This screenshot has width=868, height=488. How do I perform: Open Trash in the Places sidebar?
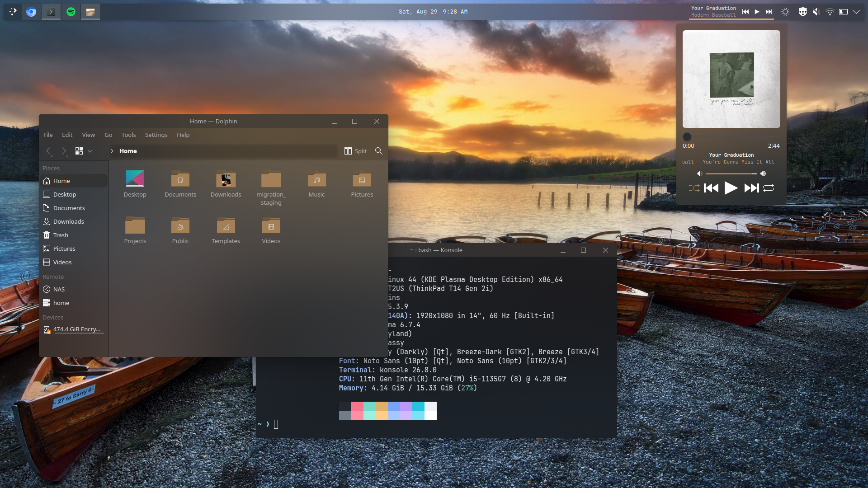(74, 235)
